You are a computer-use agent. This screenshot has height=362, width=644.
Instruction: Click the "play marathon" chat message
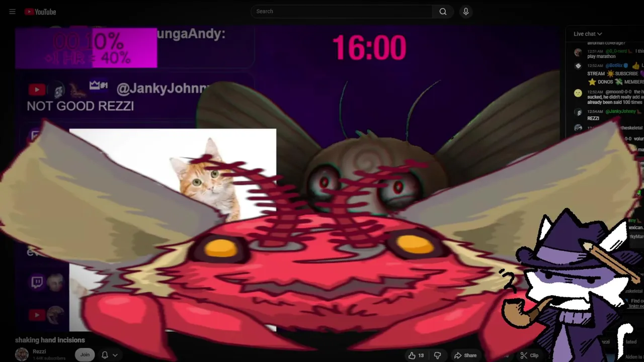point(601,56)
